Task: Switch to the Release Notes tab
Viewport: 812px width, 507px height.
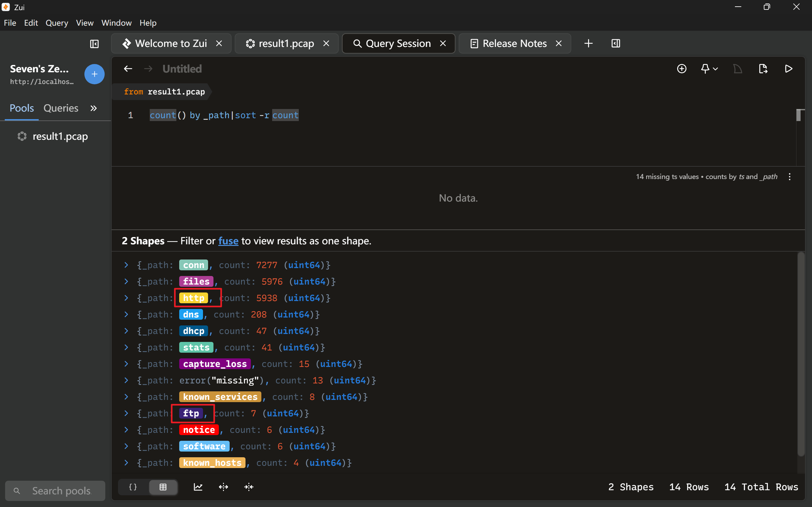Action: 514,43
